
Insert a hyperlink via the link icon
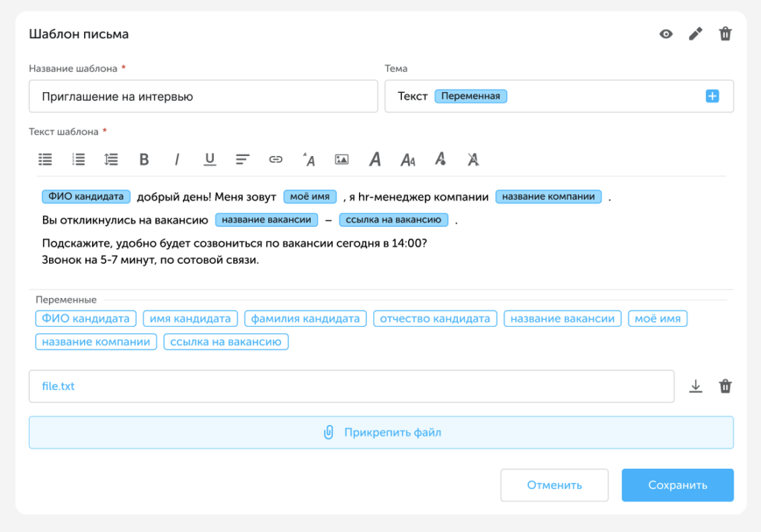(x=276, y=159)
